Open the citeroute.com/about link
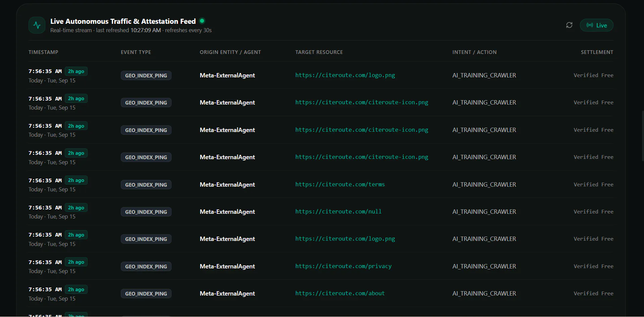644x317 pixels. (340, 293)
